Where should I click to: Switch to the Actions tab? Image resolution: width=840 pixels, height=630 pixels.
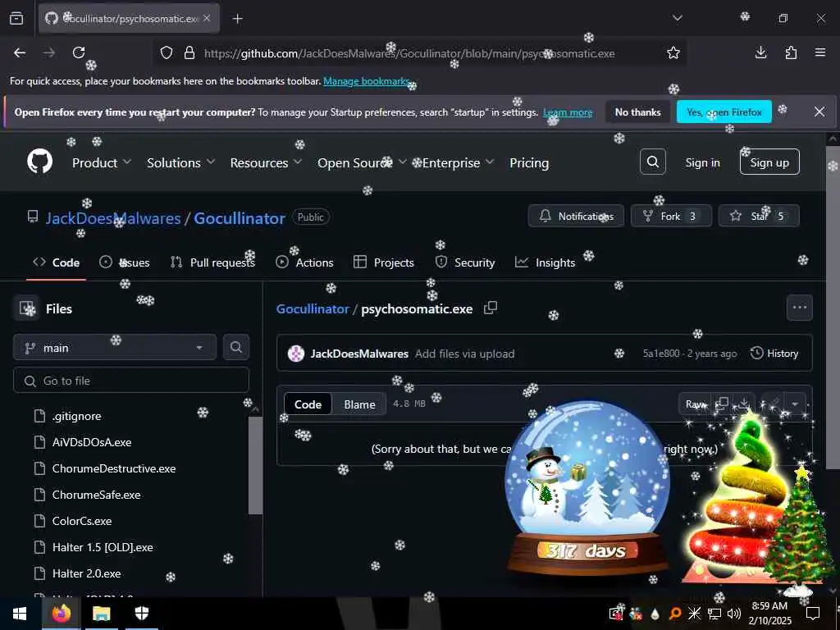click(304, 262)
